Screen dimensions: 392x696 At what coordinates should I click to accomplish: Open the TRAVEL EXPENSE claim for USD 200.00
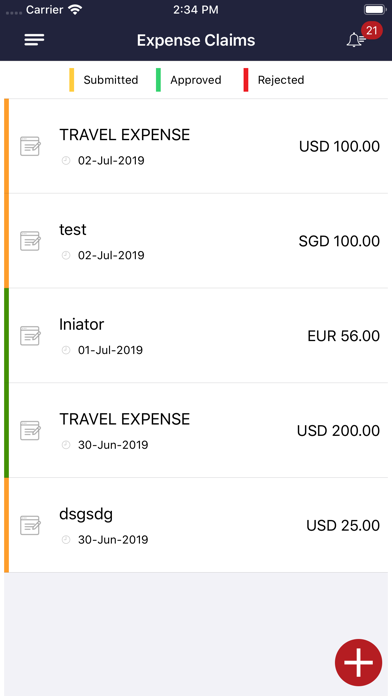pyautogui.click(x=198, y=431)
